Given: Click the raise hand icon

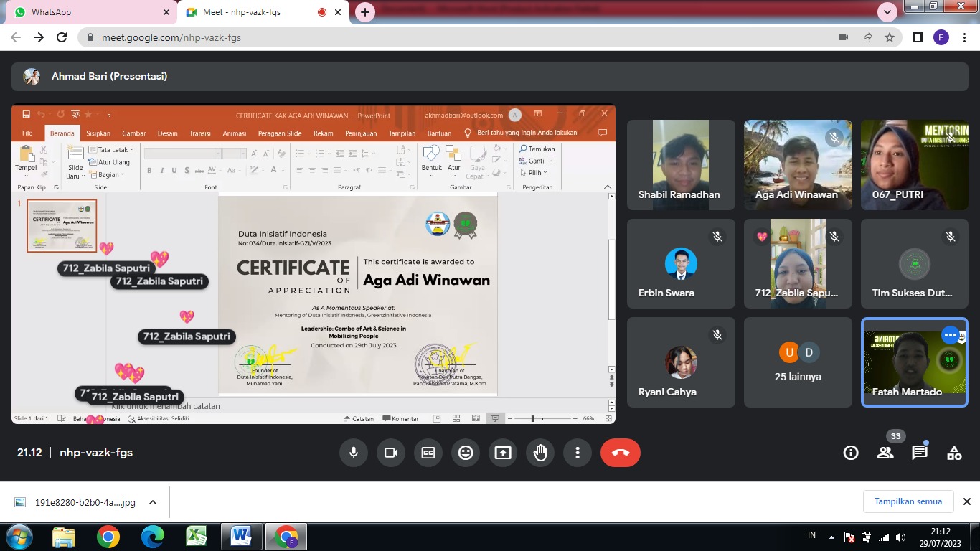Looking at the screenshot, I should [x=540, y=453].
